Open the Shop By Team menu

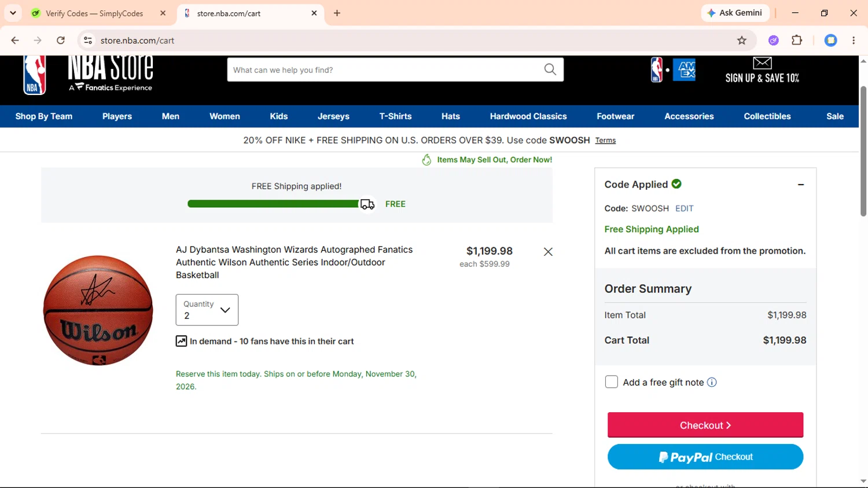click(44, 116)
